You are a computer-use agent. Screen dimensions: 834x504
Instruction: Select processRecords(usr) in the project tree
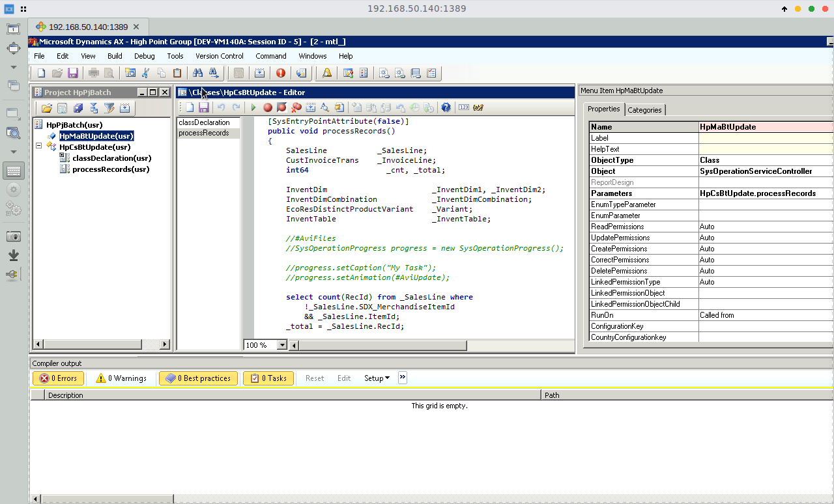tap(111, 169)
